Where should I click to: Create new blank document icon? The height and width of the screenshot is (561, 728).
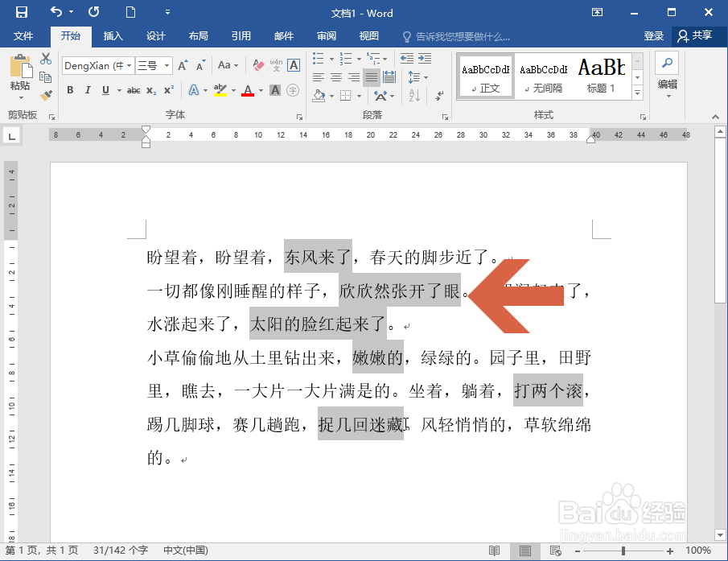click(131, 12)
